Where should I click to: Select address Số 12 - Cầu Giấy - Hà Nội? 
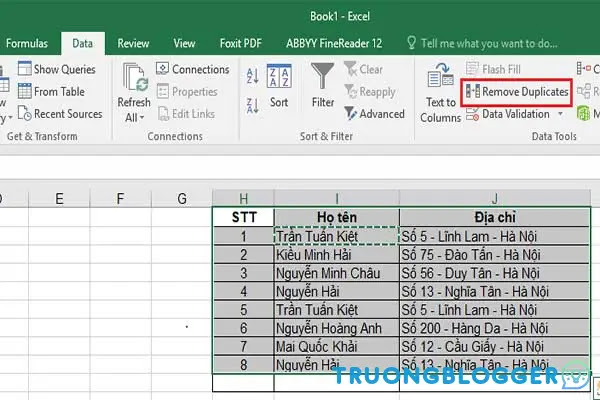point(495,347)
